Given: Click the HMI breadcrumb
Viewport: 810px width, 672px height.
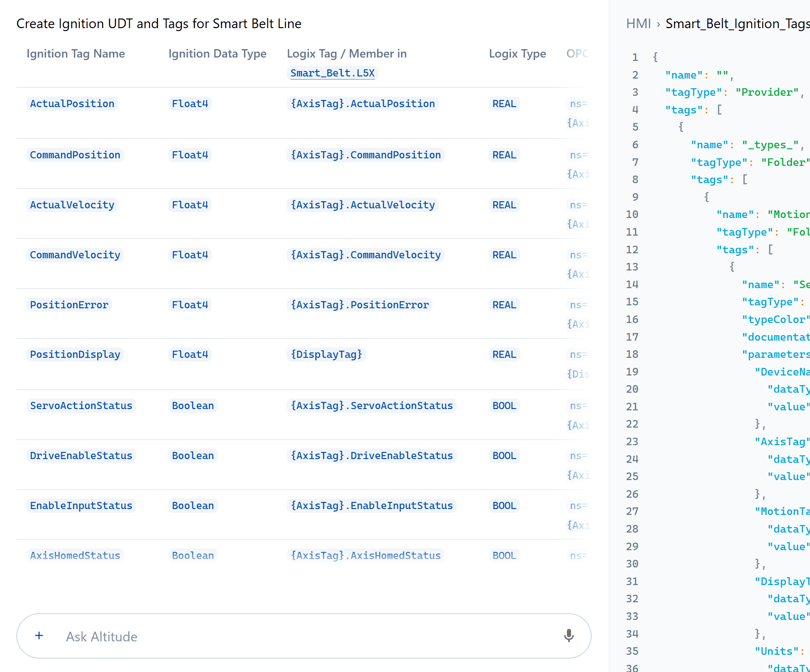Looking at the screenshot, I should pyautogui.click(x=638, y=24).
